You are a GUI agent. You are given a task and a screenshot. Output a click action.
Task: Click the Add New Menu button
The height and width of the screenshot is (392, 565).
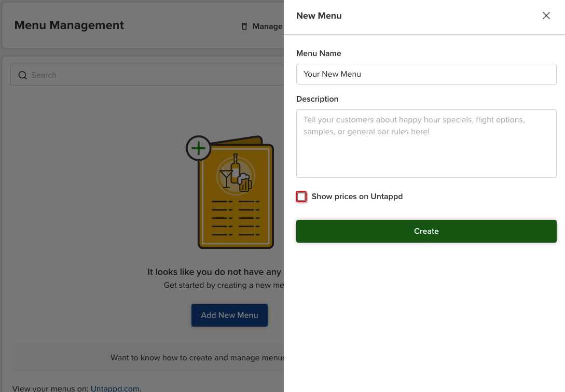229,315
